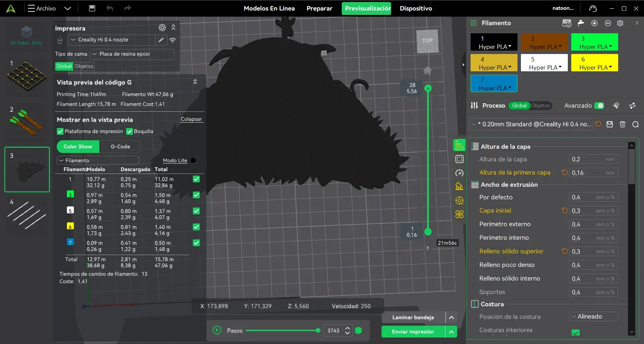Select the green filament 3 Hyper PLA swatch
Image resolution: width=644 pixels, height=344 pixels.
pyautogui.click(x=594, y=42)
